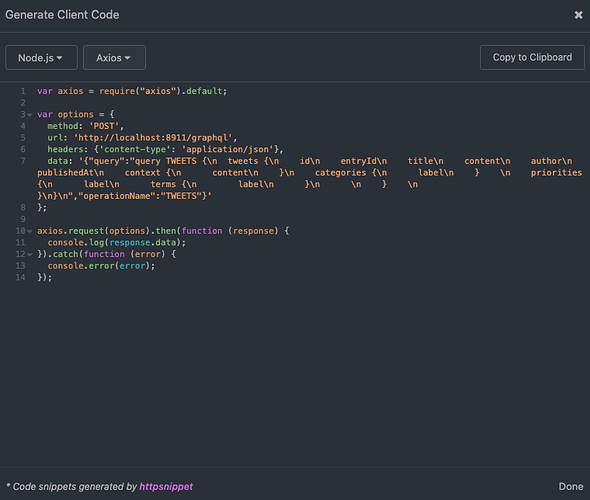Click line number 14 in gutter
The image size is (590, 500).
[20, 278]
